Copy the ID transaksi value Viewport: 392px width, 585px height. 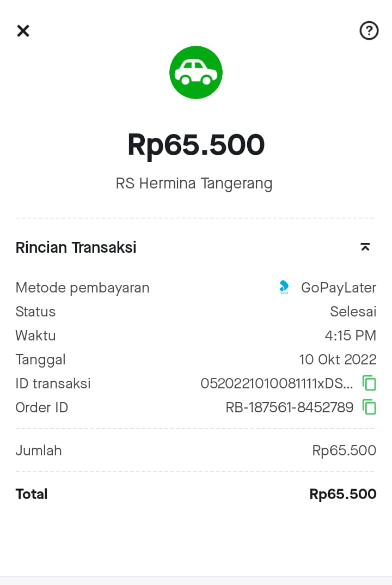point(370,383)
